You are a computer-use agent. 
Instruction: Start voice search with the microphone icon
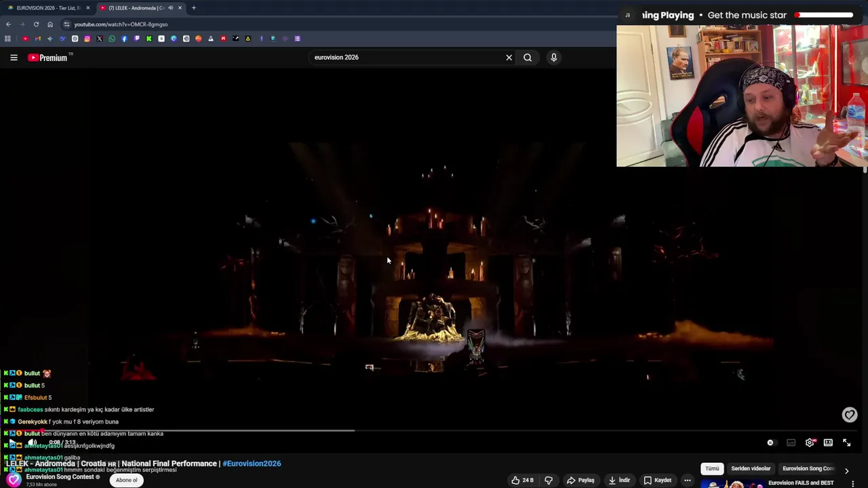click(553, 58)
